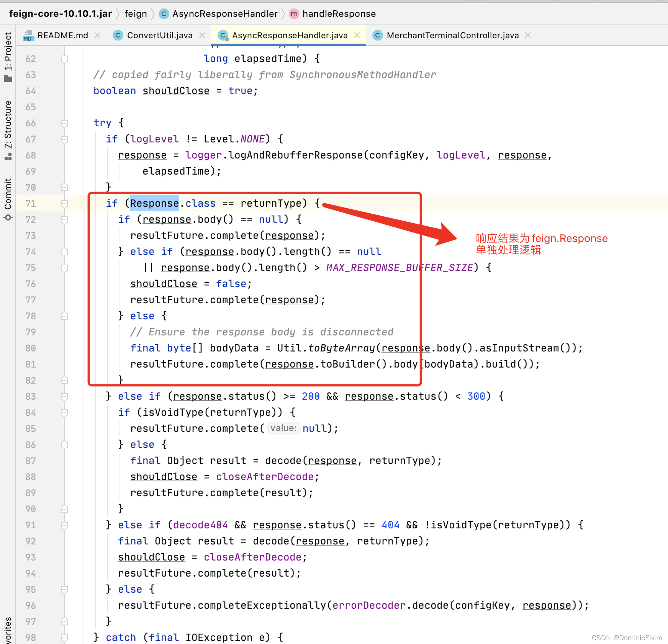Click the Structure panel icon in sidebar
The height and width of the screenshot is (644, 668).
(x=8, y=157)
